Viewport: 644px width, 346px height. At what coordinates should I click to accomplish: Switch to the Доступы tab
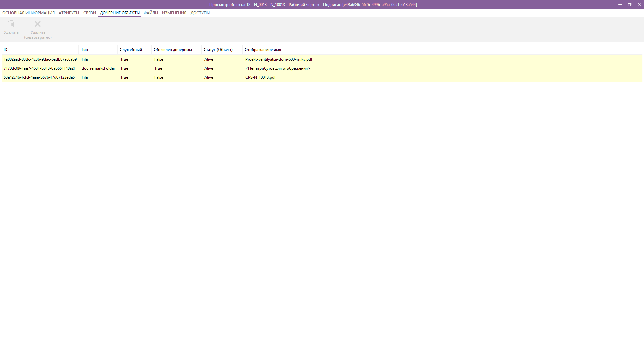[200, 13]
